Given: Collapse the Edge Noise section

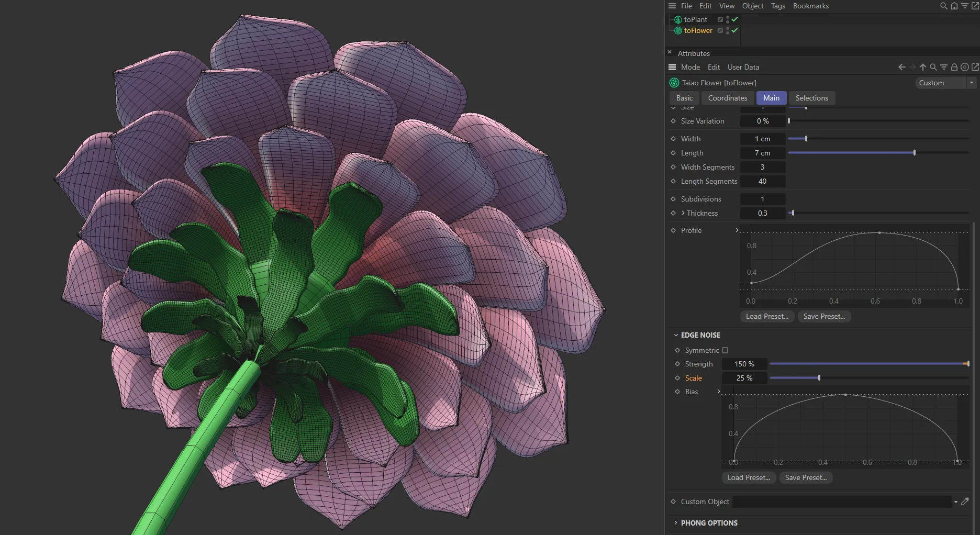Looking at the screenshot, I should click(x=676, y=335).
